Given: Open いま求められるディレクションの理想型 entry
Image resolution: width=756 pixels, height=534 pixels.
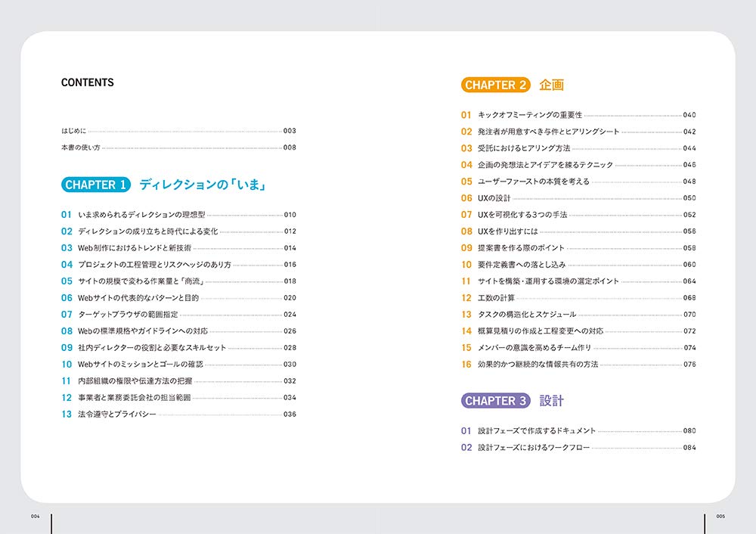Looking at the screenshot, I should 178,215.
